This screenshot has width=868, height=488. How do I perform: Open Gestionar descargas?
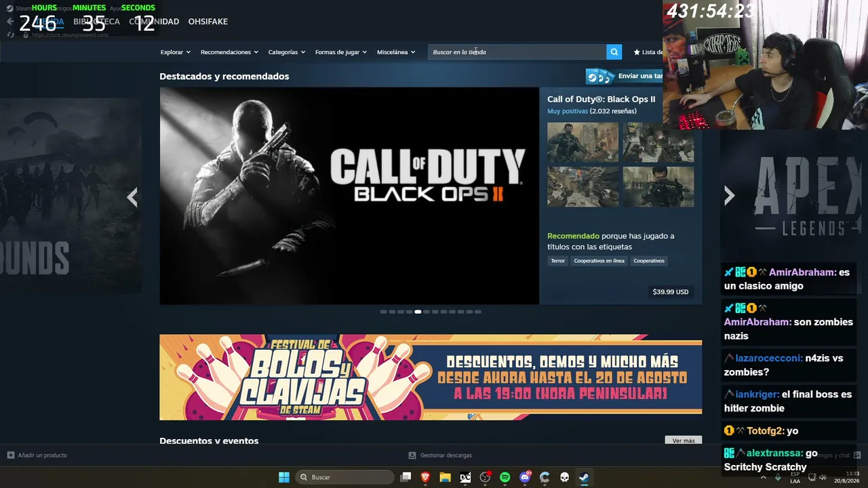(446, 455)
